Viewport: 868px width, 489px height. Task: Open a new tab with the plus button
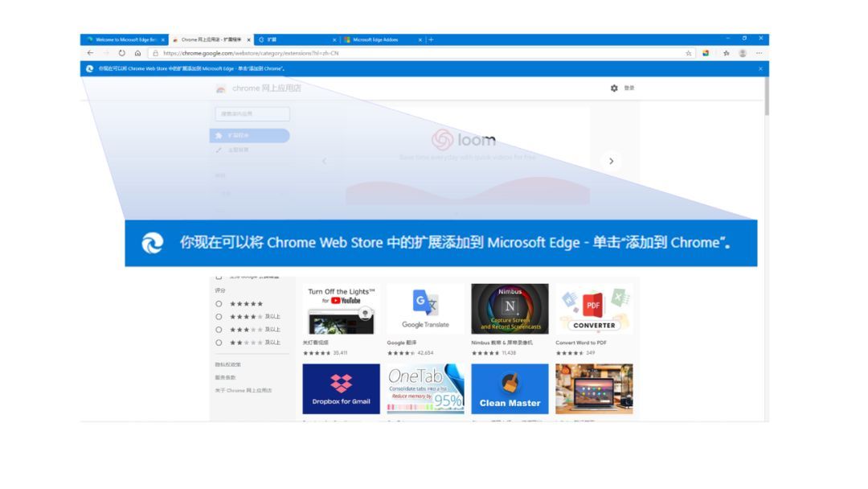(x=432, y=40)
